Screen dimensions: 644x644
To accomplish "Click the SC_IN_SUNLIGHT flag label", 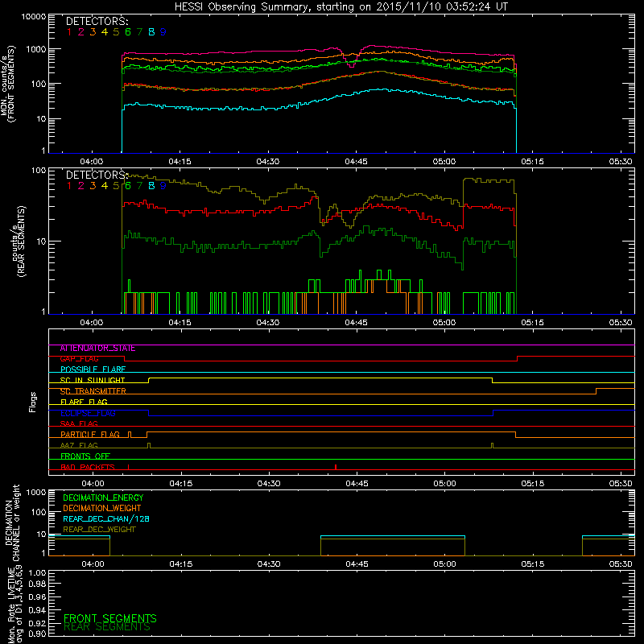I will click(93, 380).
